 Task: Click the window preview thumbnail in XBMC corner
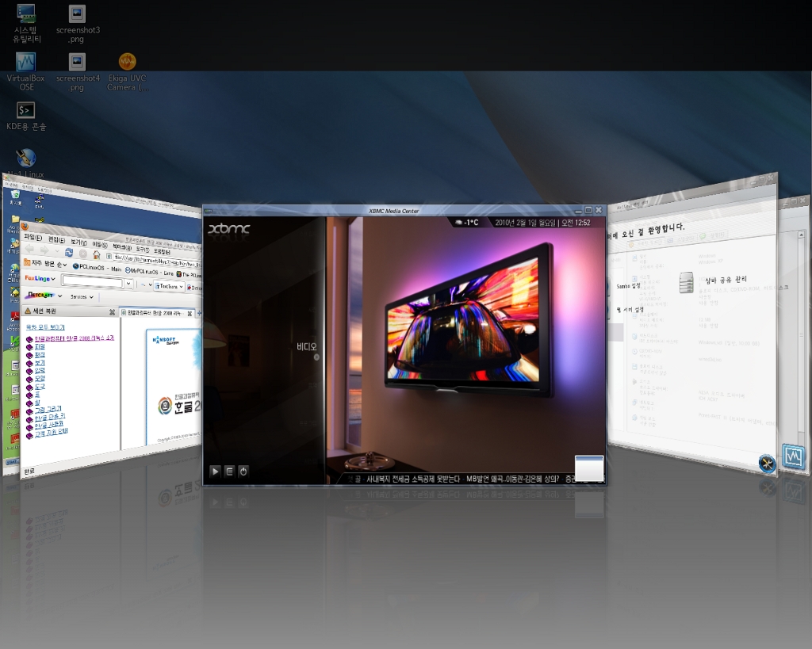589,468
